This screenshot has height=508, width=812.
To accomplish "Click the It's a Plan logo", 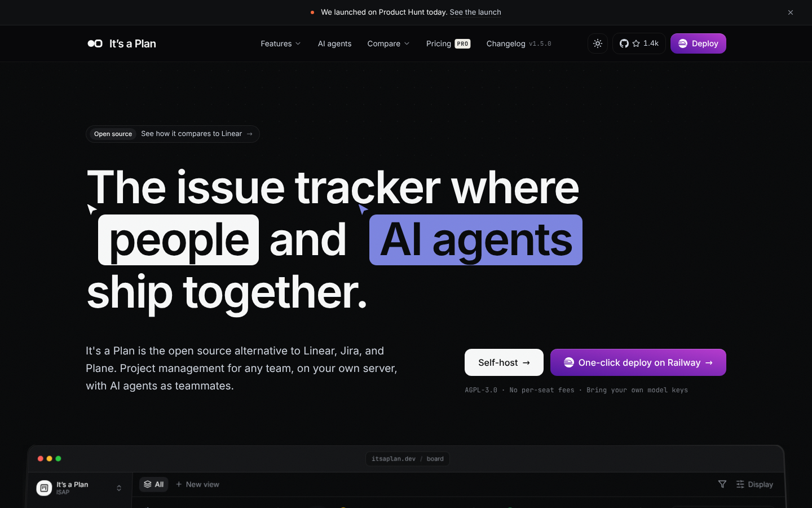I will tap(122, 43).
